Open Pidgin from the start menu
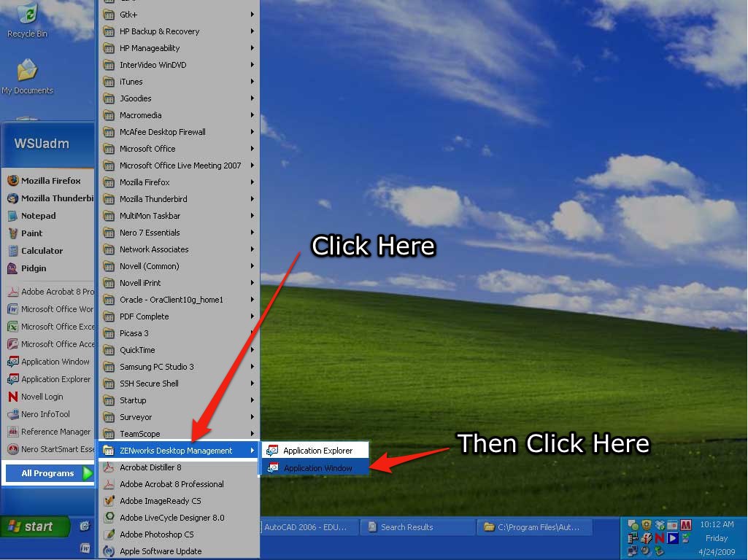748x560 pixels. (34, 268)
